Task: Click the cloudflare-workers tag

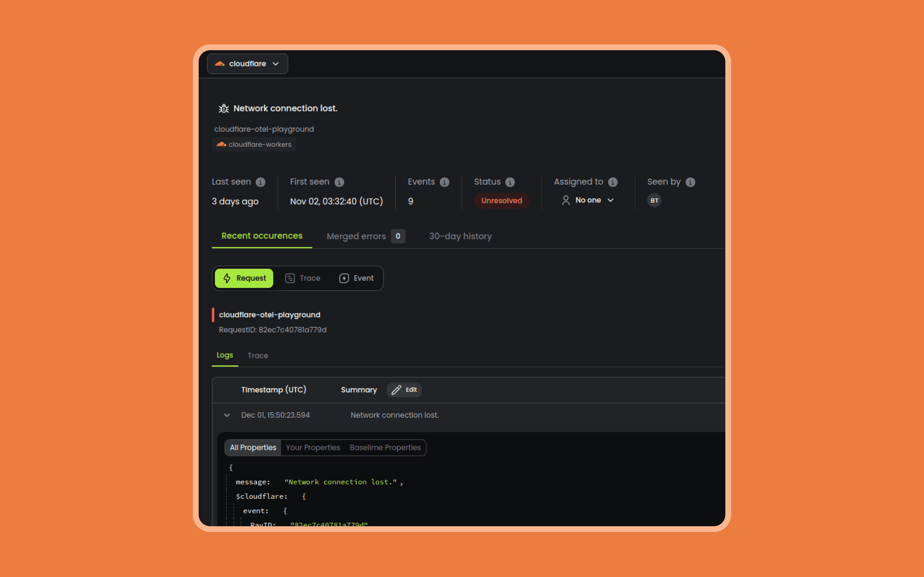Action: point(254,144)
